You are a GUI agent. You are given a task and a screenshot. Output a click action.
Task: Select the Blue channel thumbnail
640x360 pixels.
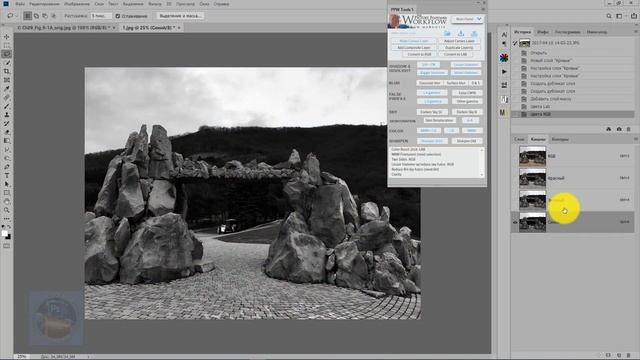click(532, 222)
